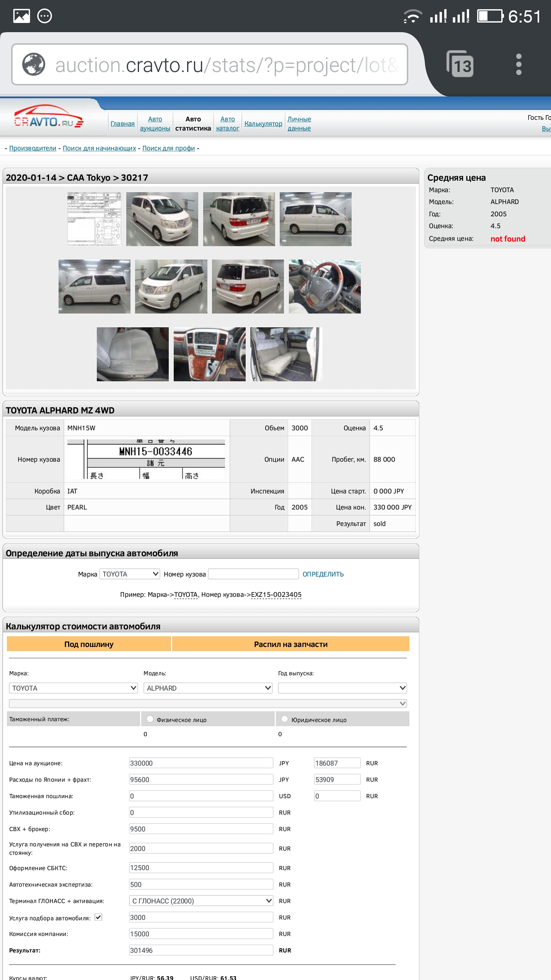The height and width of the screenshot is (980, 551).
Task: Click the Номер кузова input field
Action: [253, 574]
